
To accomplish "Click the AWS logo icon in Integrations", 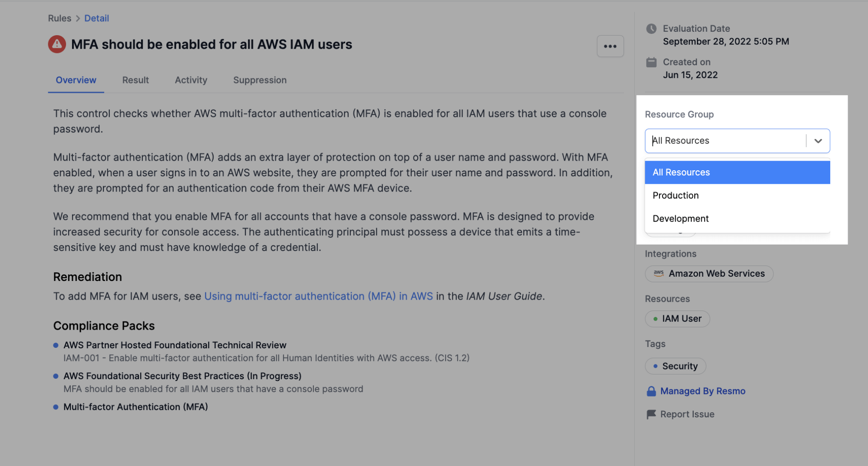I will coord(659,273).
